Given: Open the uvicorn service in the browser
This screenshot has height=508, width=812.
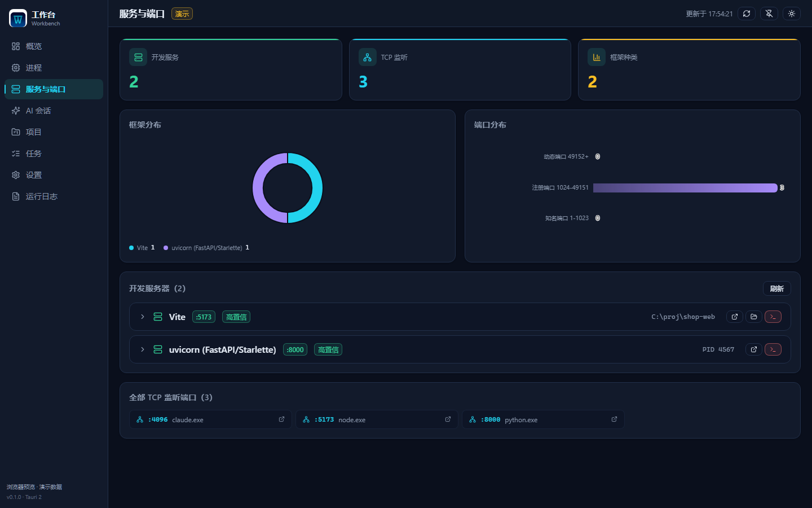Looking at the screenshot, I should [754, 349].
